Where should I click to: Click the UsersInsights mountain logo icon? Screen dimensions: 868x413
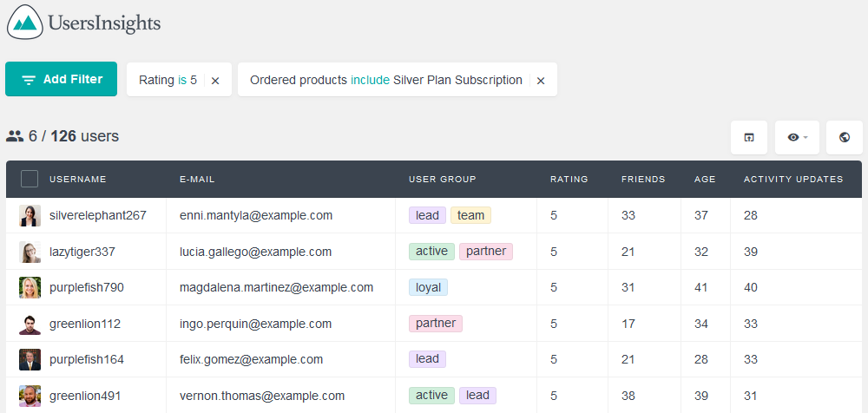coord(25,23)
